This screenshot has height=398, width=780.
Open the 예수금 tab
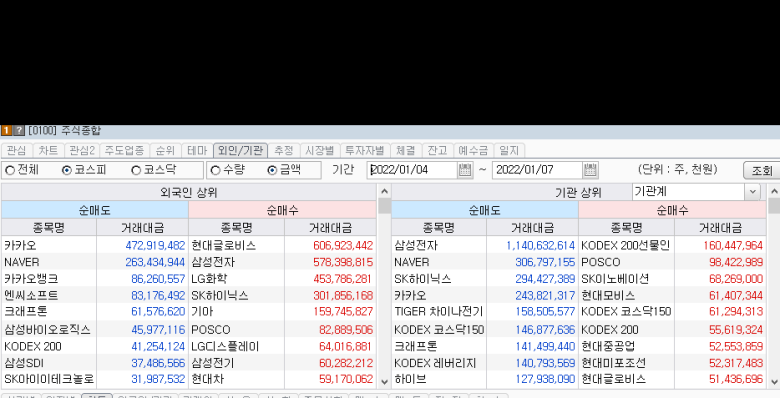click(473, 150)
